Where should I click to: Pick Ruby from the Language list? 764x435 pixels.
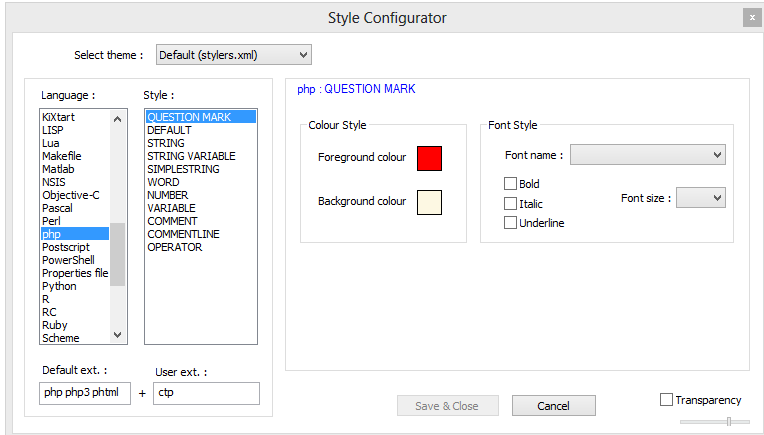point(55,325)
